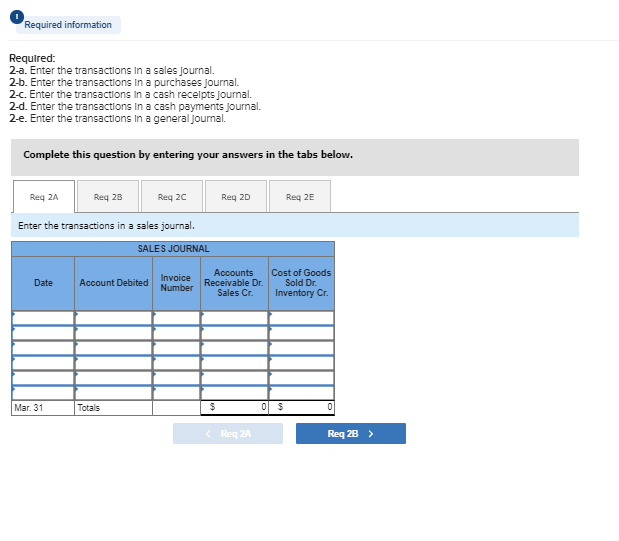Select the second row Invoice Number cell

point(176,333)
